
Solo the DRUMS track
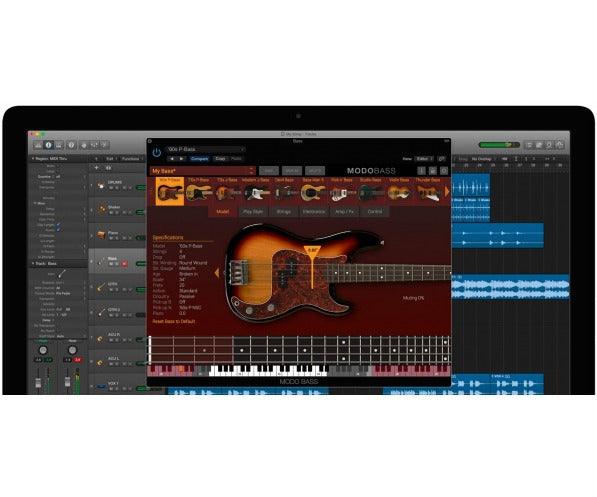[117, 188]
